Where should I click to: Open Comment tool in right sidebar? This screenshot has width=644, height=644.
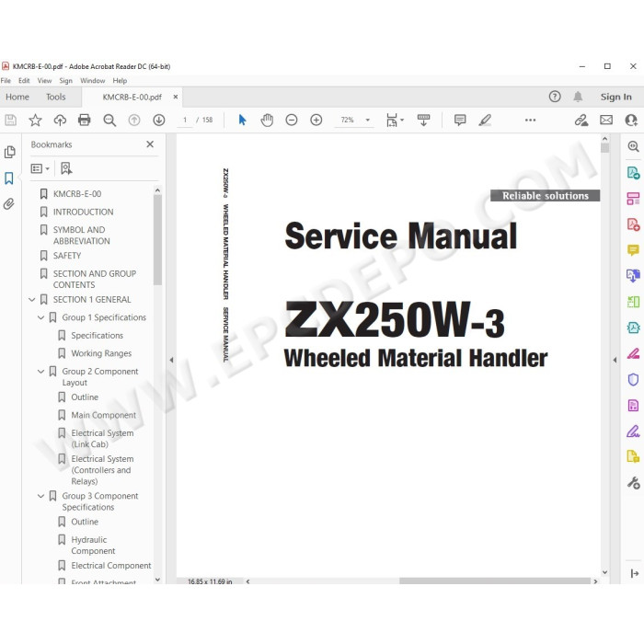pyautogui.click(x=633, y=249)
